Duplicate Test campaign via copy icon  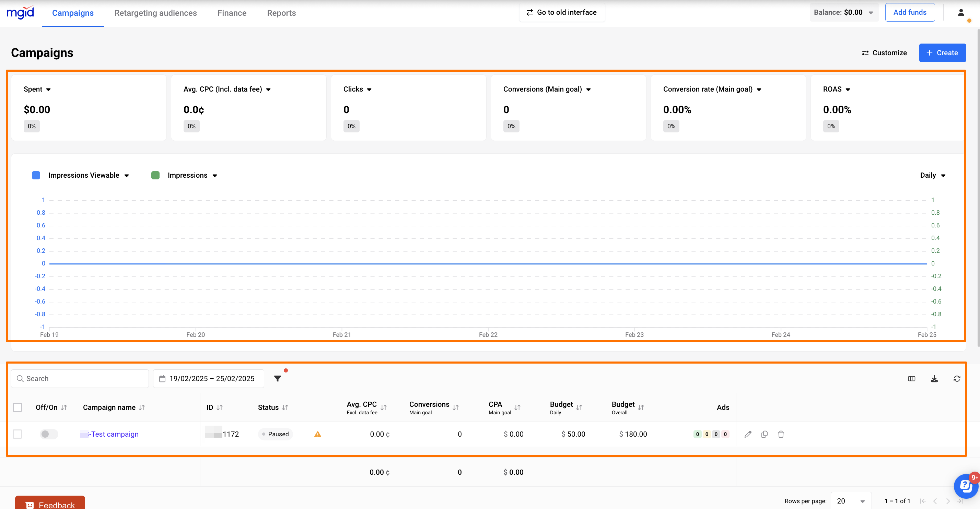[x=764, y=434]
